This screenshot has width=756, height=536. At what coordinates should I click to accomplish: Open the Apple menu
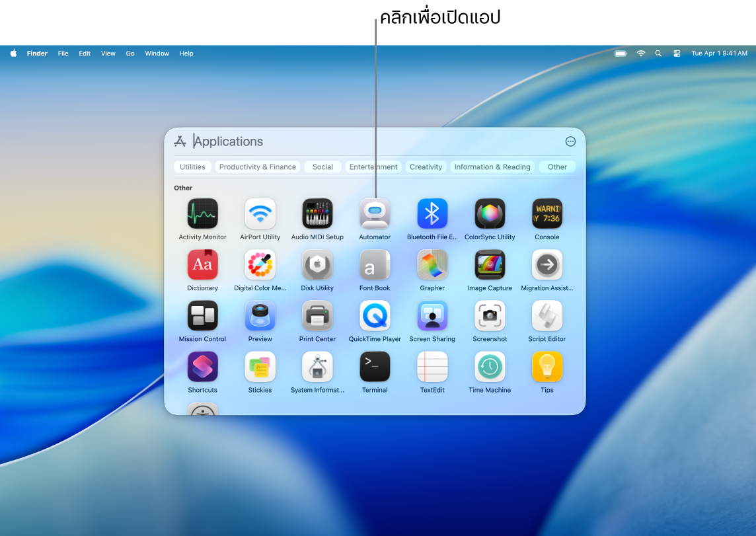coord(13,54)
